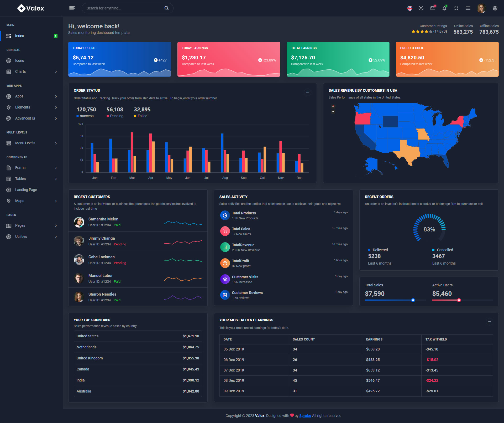Click the search magnifier icon
Screen dimensions: 504x423
(166, 8)
